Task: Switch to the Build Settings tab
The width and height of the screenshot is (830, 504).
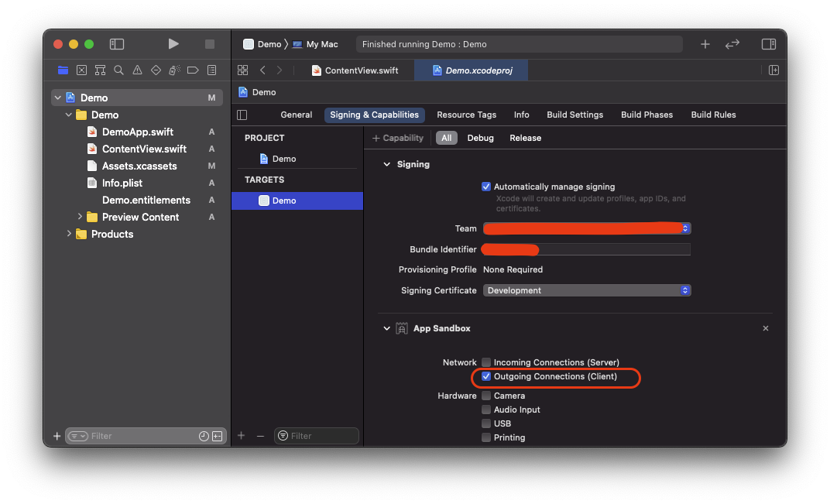Action: 574,115
